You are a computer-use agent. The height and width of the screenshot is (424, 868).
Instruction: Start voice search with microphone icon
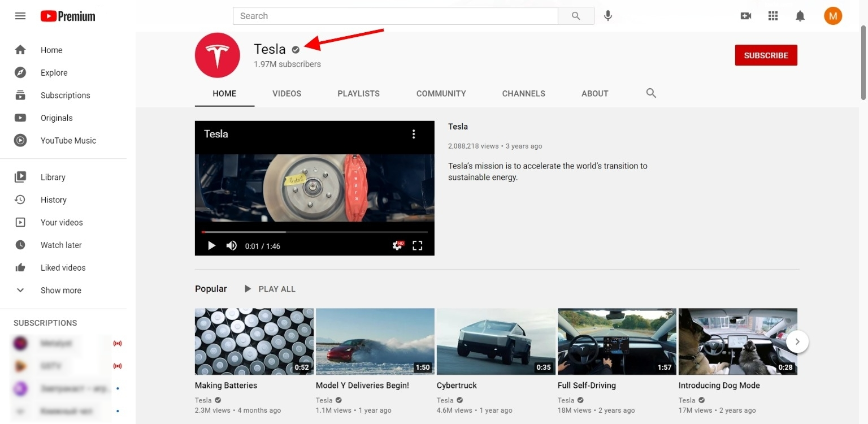coord(608,16)
